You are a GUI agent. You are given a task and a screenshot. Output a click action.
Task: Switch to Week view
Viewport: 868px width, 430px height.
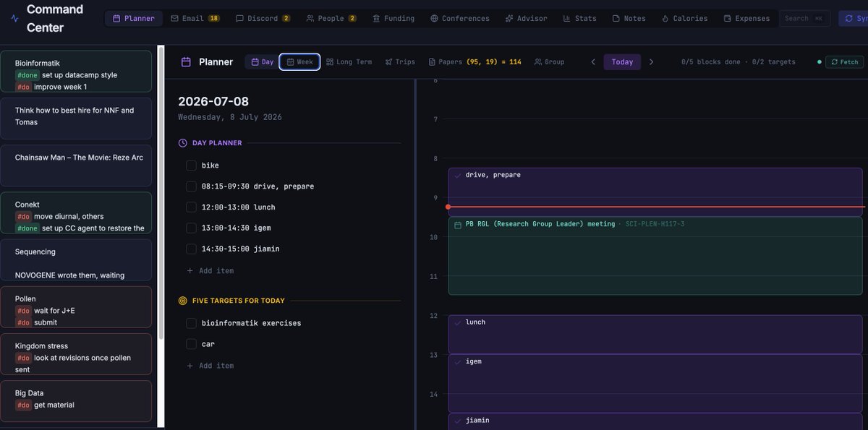point(299,61)
